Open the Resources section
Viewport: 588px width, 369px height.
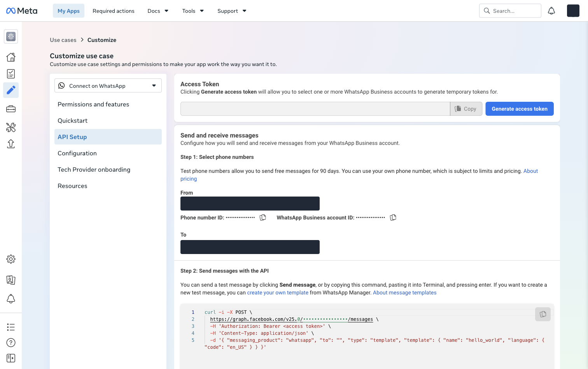(x=108, y=186)
